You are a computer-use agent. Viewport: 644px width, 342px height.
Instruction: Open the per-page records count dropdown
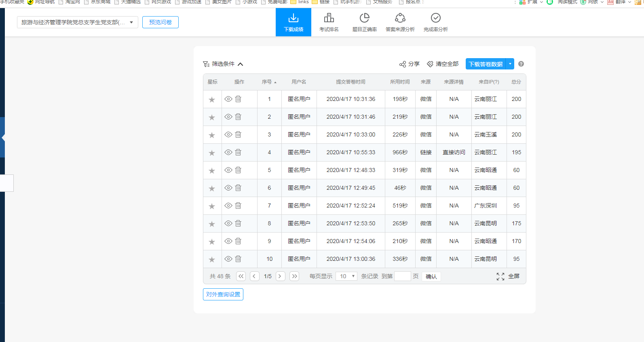(x=346, y=276)
